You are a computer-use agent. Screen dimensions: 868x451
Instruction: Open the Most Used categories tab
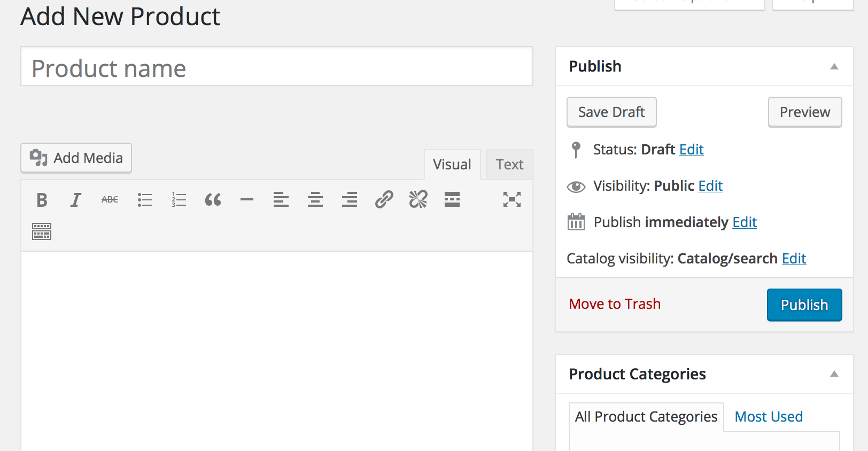click(769, 417)
